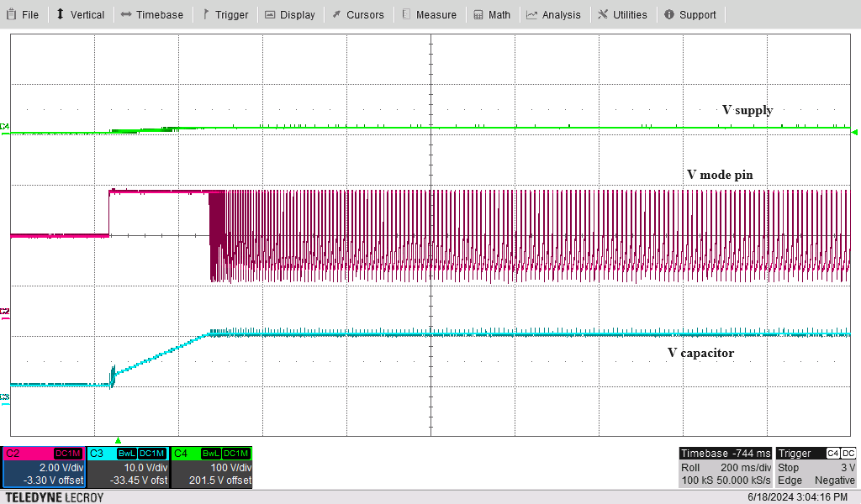Click the Analysis chart icon

532,14
